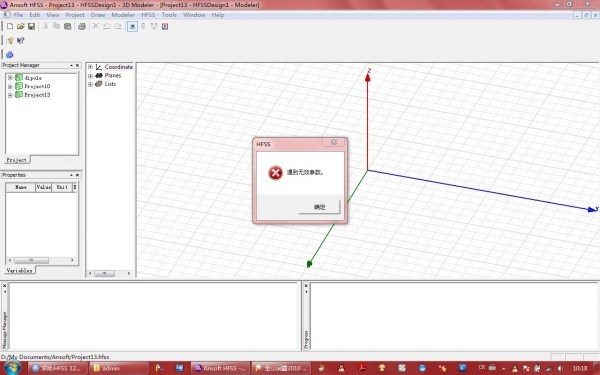Image resolution: width=600 pixels, height=375 pixels.
Task: Expand the Planes node in modeler tree
Action: click(x=90, y=75)
